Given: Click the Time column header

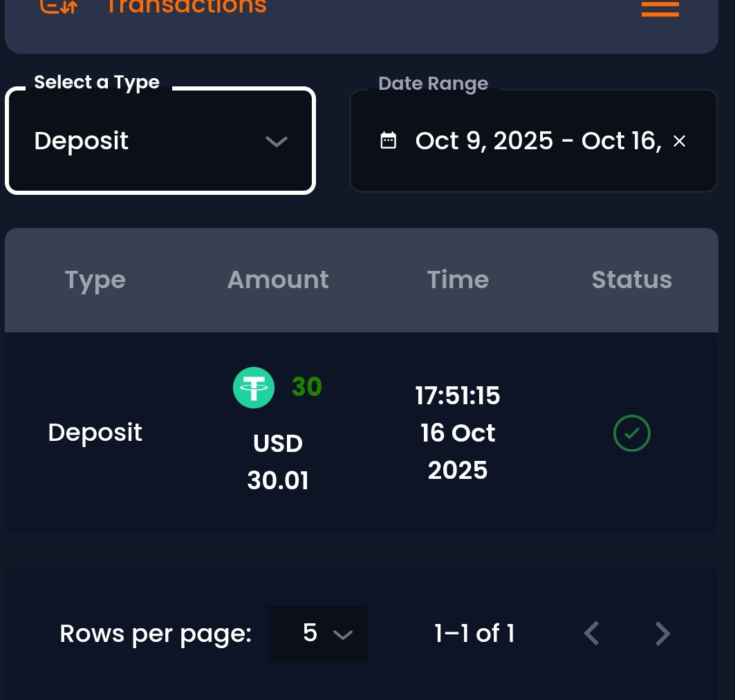Looking at the screenshot, I should click(x=458, y=280).
